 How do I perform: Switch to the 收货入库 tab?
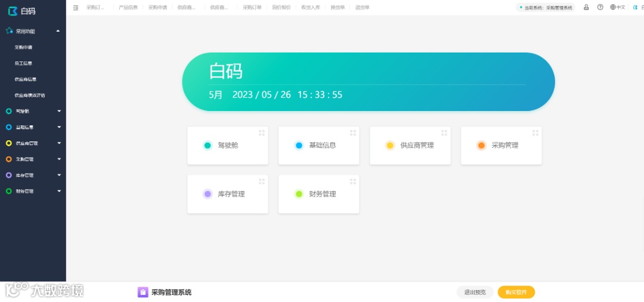[x=311, y=7]
